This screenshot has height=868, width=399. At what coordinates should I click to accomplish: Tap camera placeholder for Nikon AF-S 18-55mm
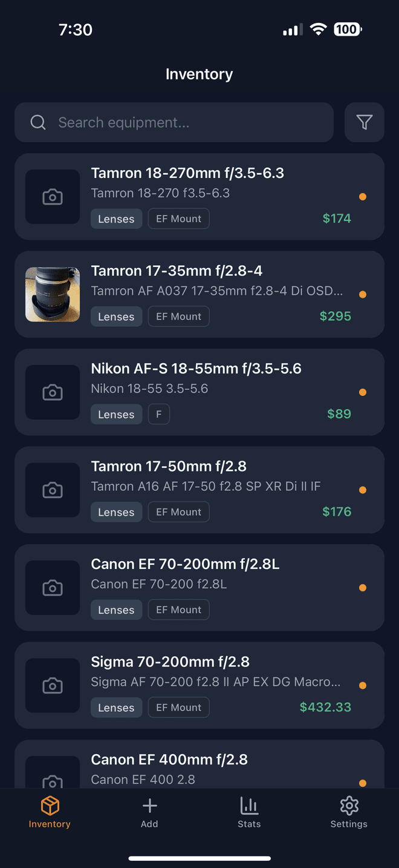(53, 392)
